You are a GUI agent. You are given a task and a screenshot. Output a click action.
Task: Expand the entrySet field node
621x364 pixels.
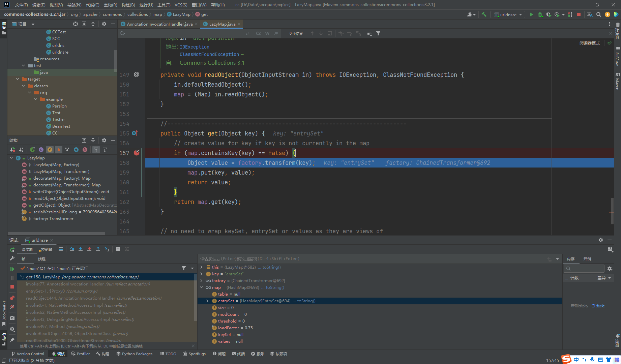tap(208, 301)
